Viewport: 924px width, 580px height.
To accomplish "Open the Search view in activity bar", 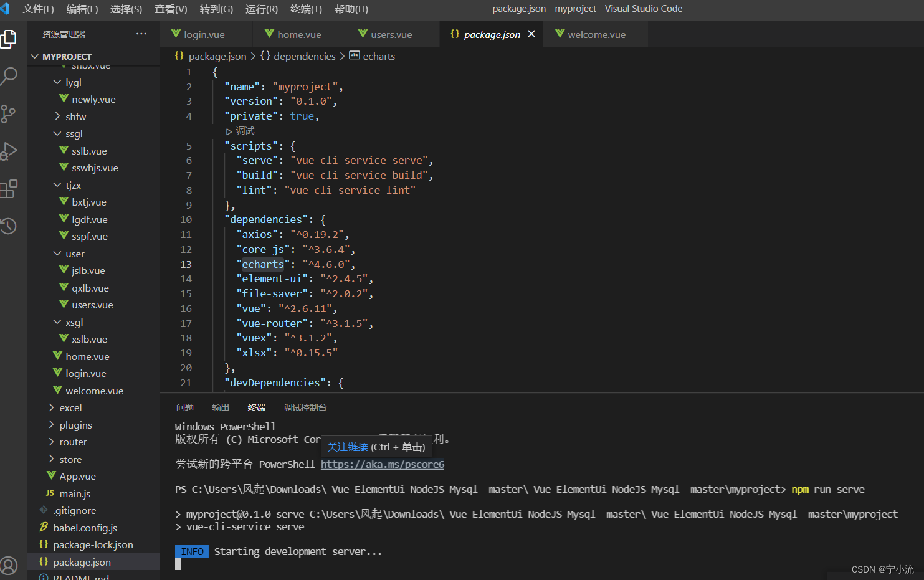I will (x=9, y=76).
